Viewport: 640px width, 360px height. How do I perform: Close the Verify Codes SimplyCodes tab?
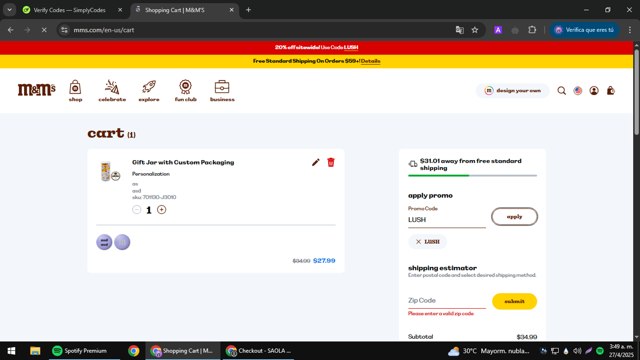[x=120, y=10]
